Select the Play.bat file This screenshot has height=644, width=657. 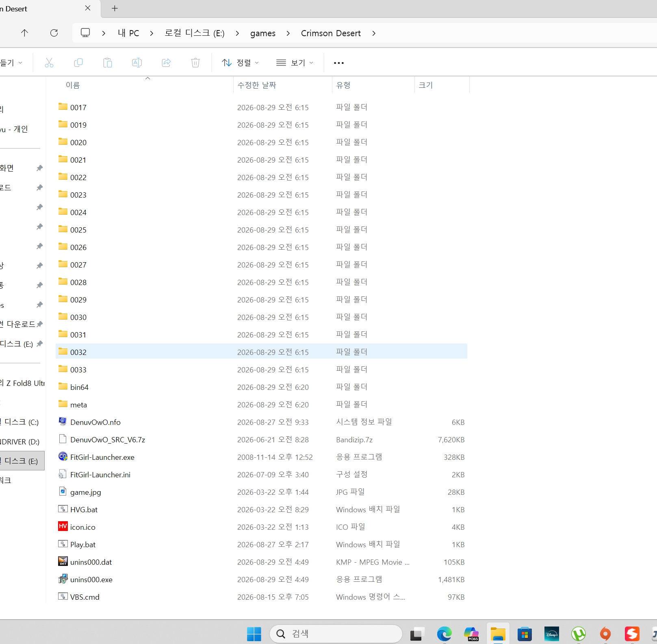click(83, 544)
